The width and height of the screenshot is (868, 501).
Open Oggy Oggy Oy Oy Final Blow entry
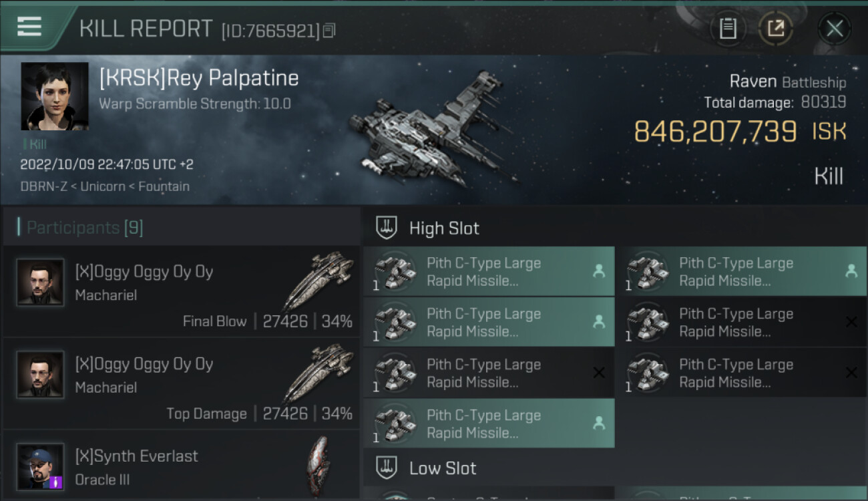tap(182, 291)
